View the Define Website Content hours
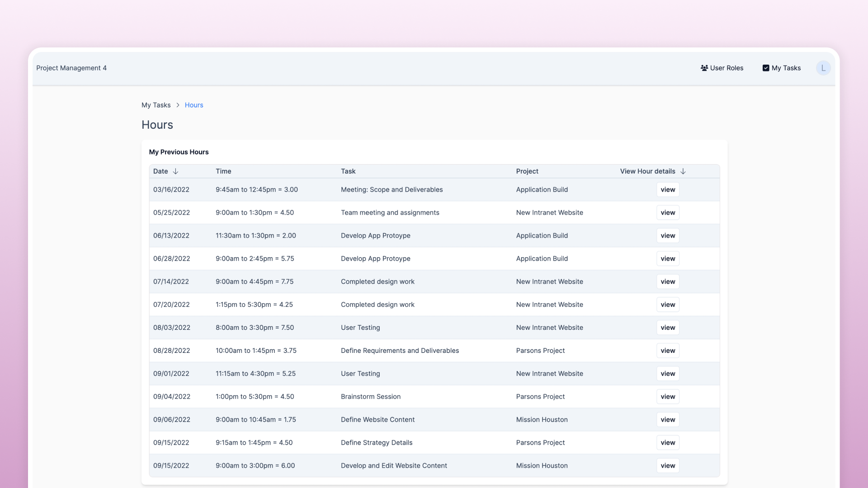868x488 pixels. point(667,420)
